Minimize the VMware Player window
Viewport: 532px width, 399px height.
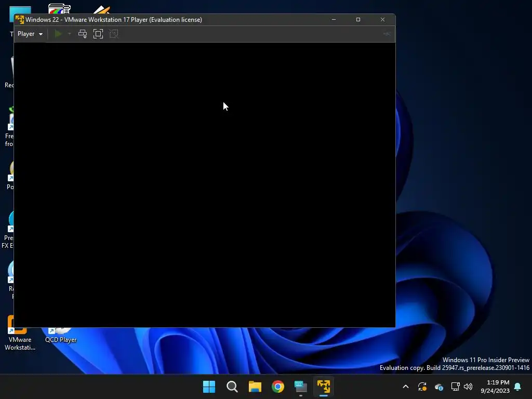(334, 20)
